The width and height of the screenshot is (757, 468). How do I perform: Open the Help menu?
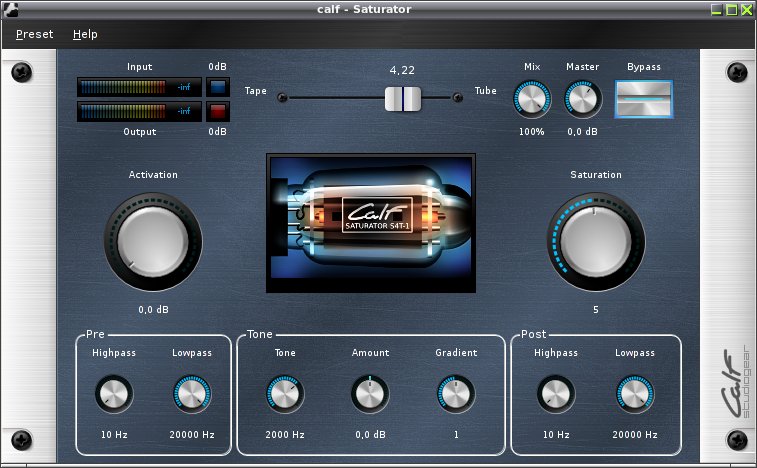click(x=85, y=34)
